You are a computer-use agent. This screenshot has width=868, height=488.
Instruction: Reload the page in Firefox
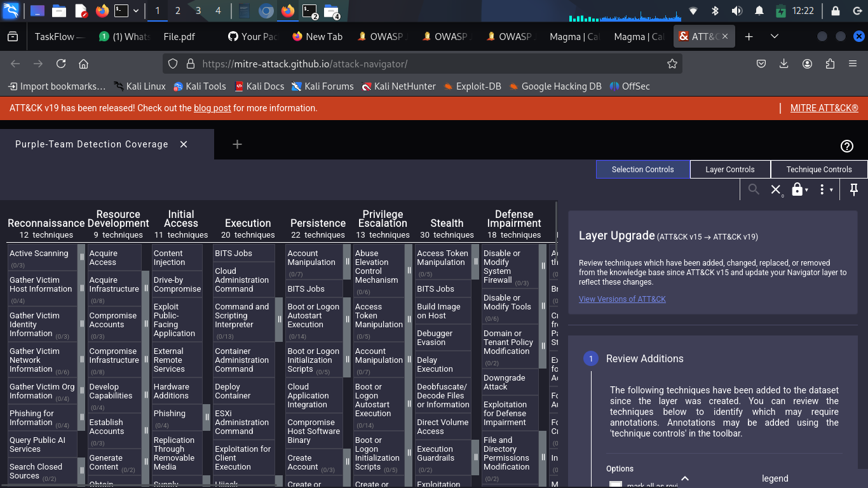[x=61, y=64]
